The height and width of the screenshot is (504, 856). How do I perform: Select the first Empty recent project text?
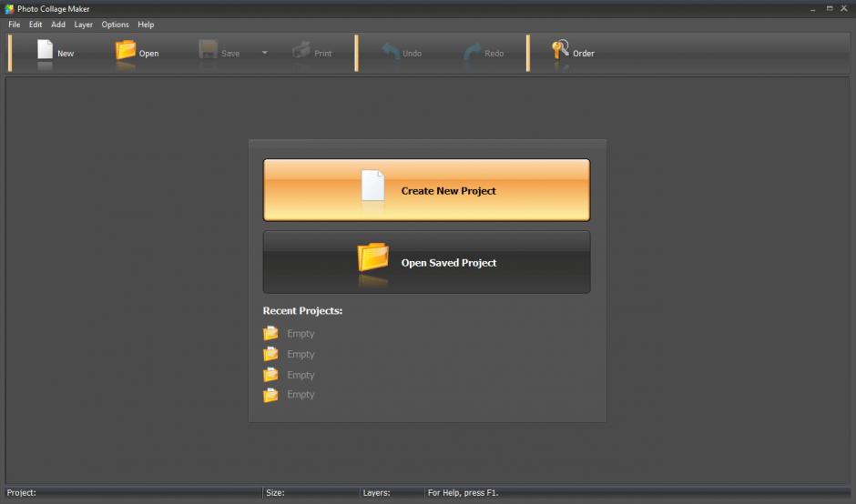301,334
